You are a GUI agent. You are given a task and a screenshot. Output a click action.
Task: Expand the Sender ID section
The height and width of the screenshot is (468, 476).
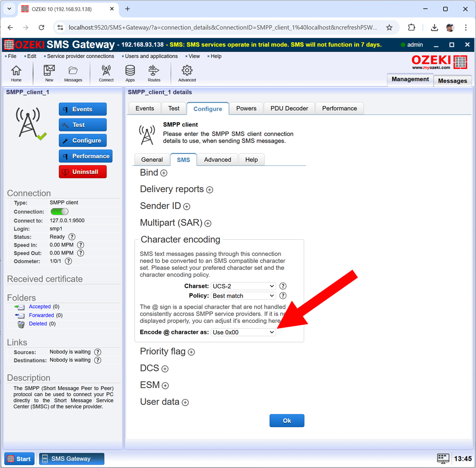[x=187, y=206]
